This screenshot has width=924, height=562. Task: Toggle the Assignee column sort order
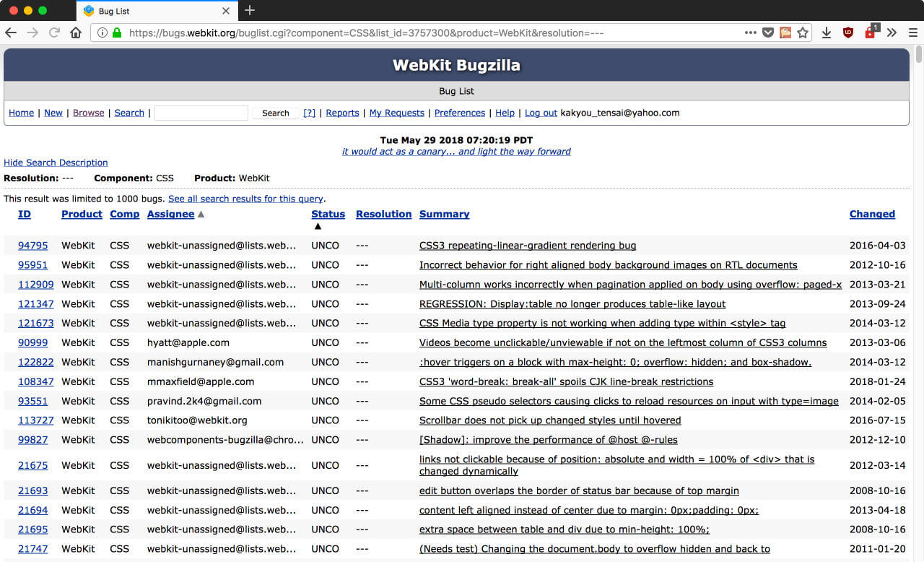click(171, 214)
